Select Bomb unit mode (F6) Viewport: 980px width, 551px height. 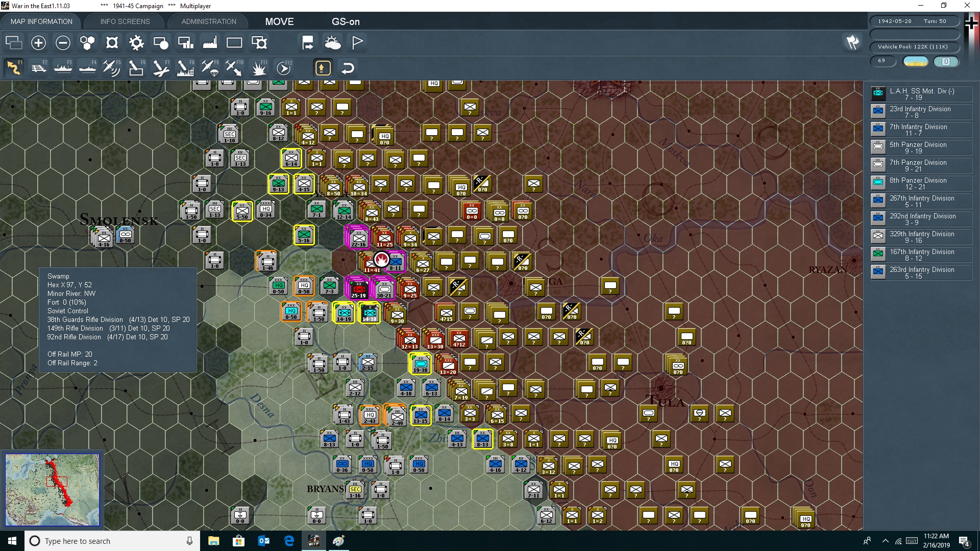pos(136,68)
